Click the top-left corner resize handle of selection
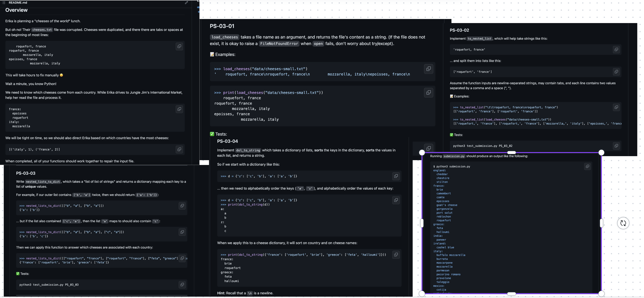Image resolution: width=644 pixels, height=298 pixels. pos(422,153)
